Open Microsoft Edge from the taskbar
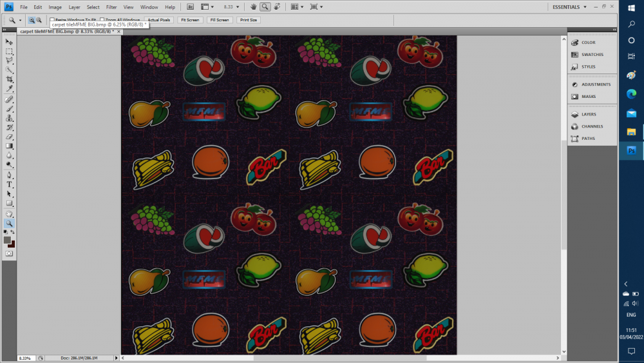Screen dimensions: 644x363 [631, 94]
